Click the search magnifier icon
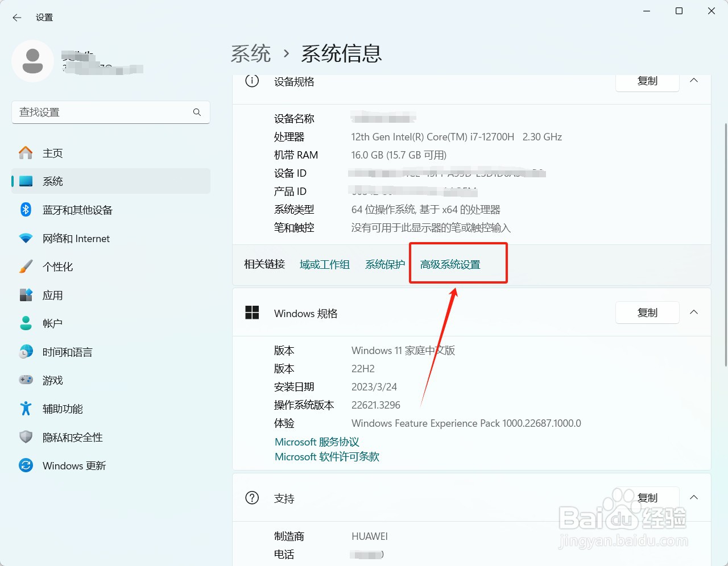The width and height of the screenshot is (728, 566). (x=197, y=113)
